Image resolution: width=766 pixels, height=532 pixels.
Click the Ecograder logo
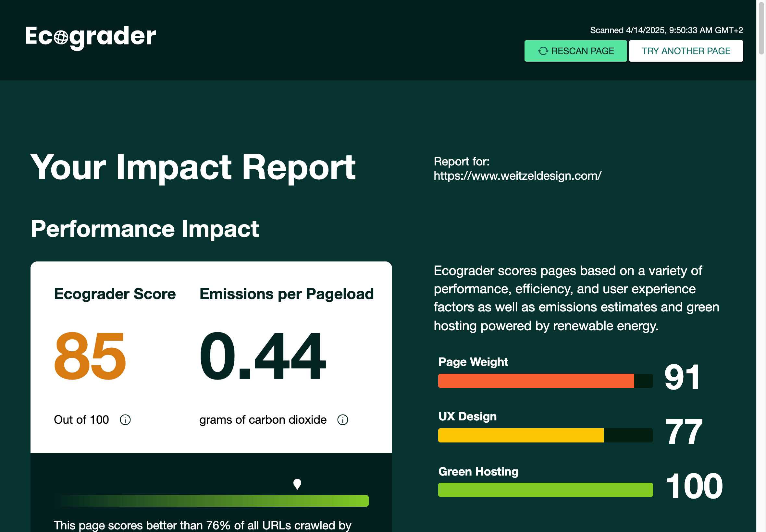coord(90,37)
